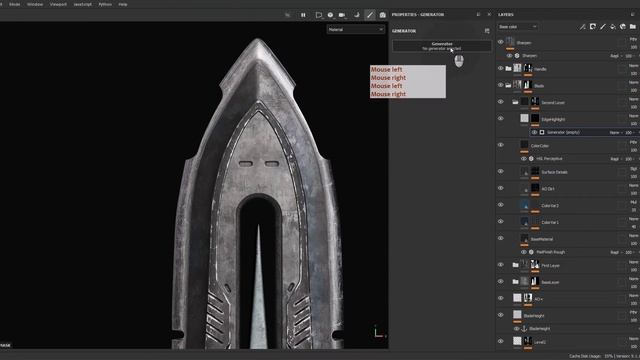Screen dimensions: 640x360
Task: Open the Base color channel dropdown in Layers
Action: (x=517, y=27)
